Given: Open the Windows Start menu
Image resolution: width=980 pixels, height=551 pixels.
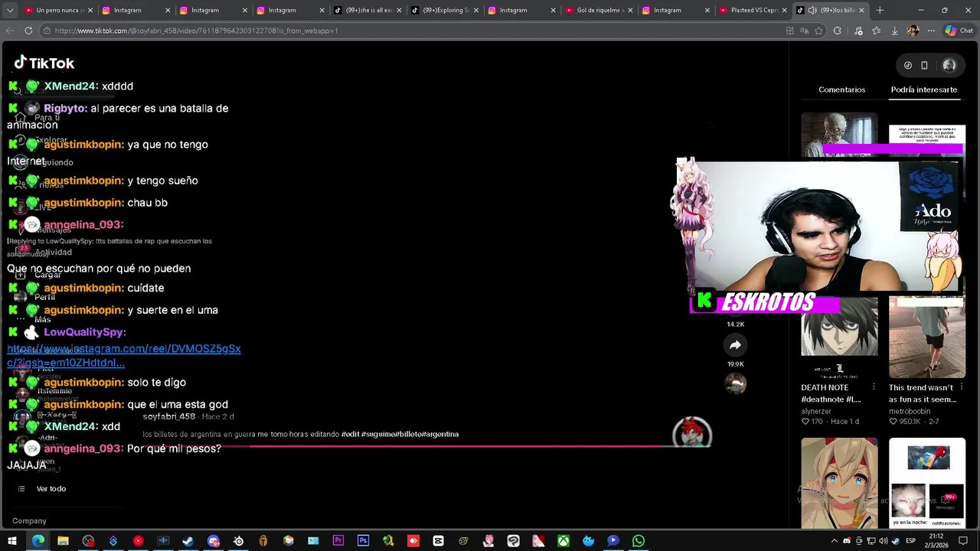Looking at the screenshot, I should click(x=12, y=540).
